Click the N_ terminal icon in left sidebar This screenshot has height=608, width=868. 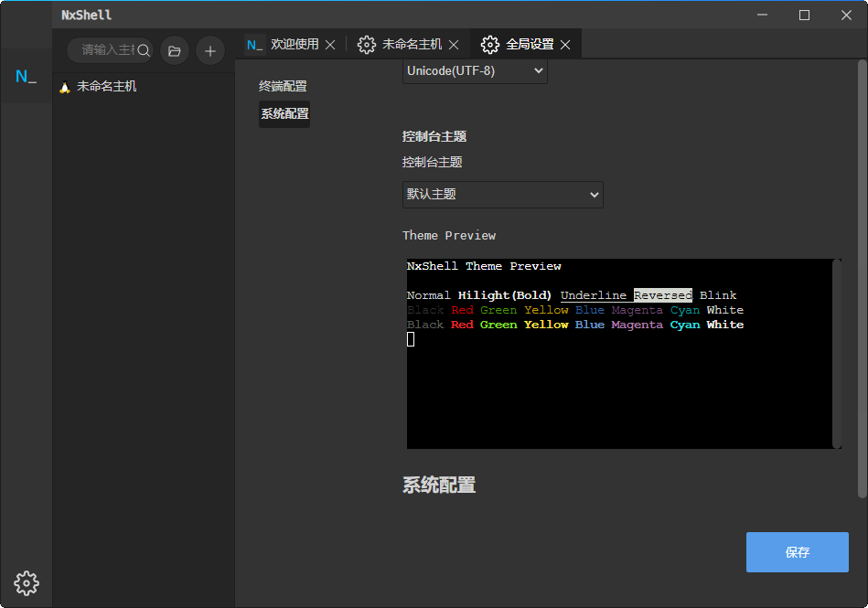(26, 77)
